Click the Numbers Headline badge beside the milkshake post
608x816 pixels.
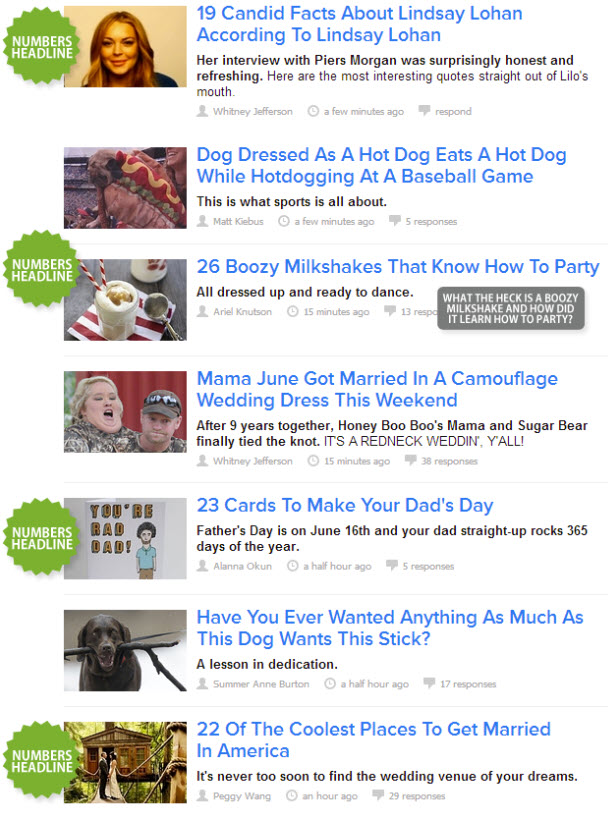pyautogui.click(x=42, y=270)
